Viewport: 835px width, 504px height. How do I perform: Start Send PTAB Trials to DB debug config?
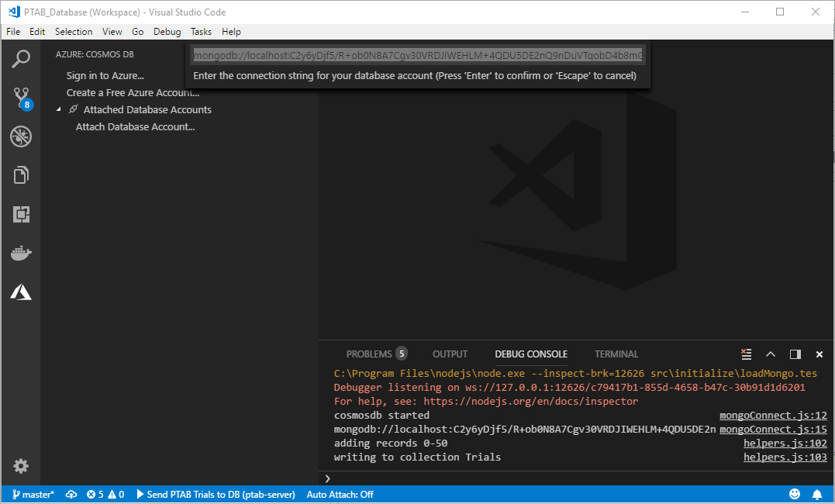(216, 495)
